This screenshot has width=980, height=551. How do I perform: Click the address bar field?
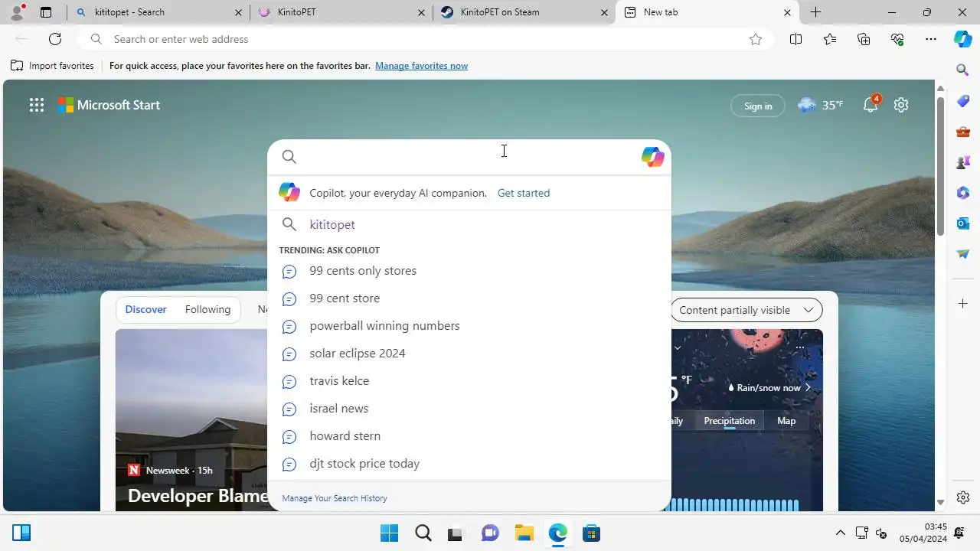pos(425,39)
